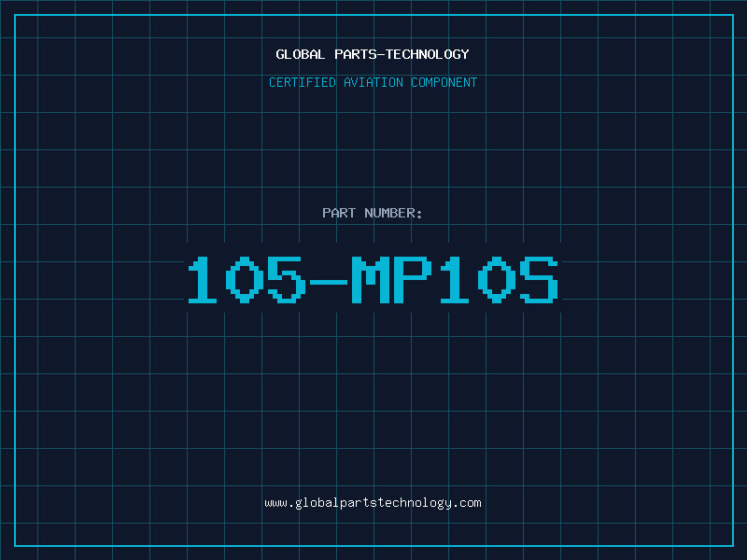Screen dimensions: 747x560
Task: Click the word GLOBAL in the header
Action: pos(301,54)
